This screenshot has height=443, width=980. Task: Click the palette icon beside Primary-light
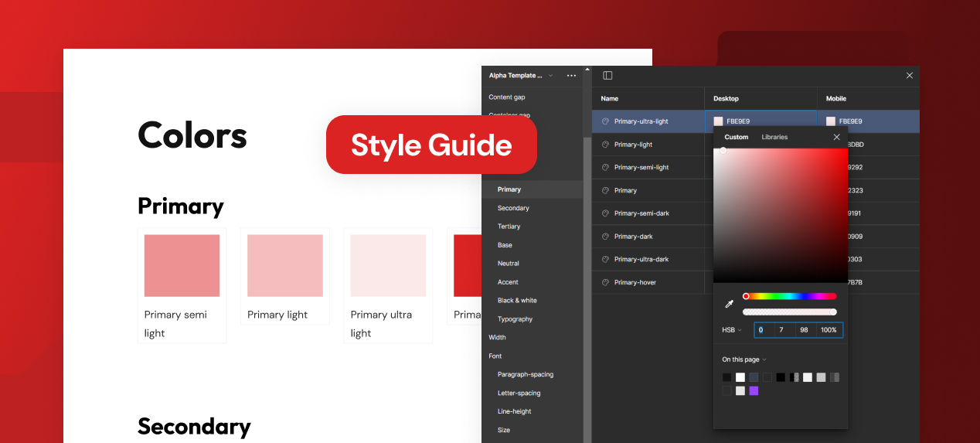point(605,145)
